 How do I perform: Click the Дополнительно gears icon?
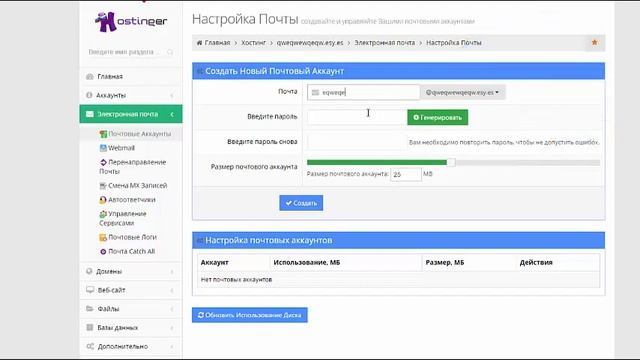click(x=90, y=346)
